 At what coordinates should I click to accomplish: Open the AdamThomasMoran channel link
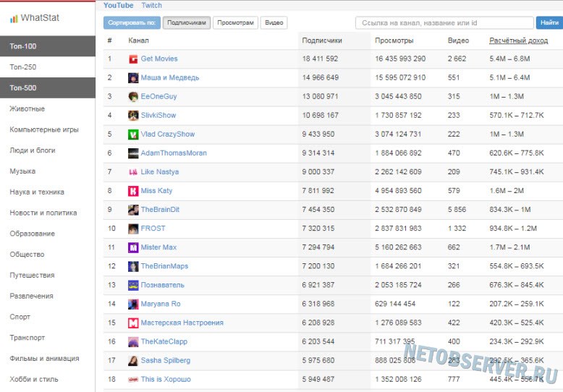(x=174, y=153)
